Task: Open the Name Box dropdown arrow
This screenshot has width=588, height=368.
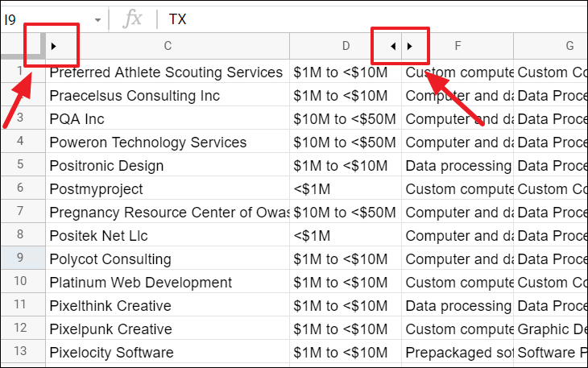Action: [x=97, y=20]
